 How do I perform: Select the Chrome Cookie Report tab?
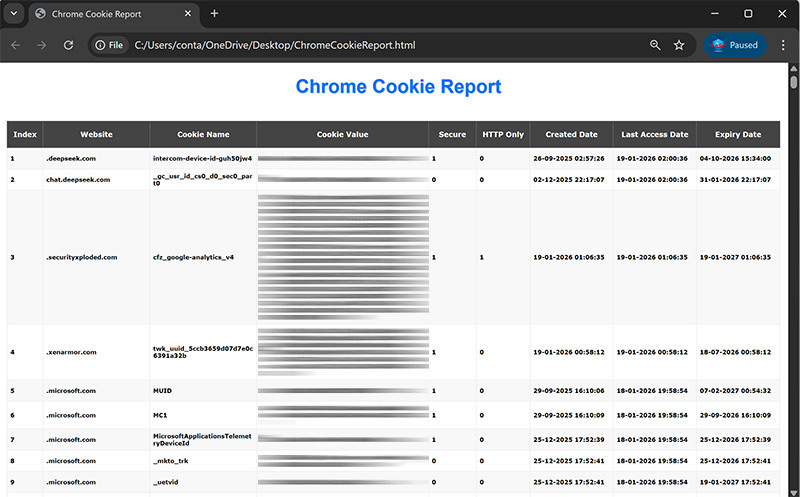[x=100, y=14]
